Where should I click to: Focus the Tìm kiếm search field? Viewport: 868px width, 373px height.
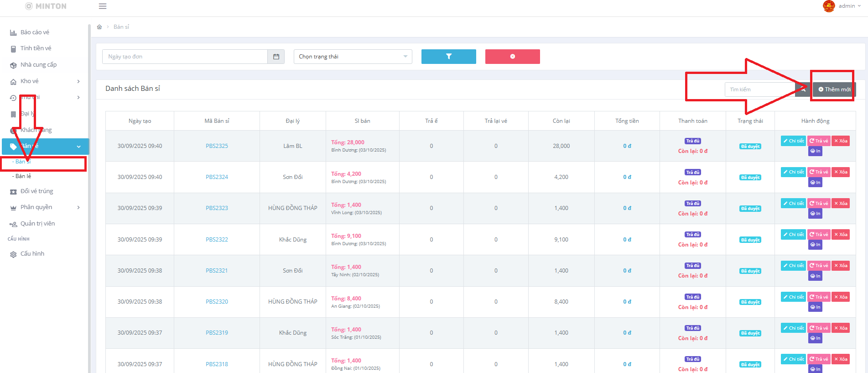759,89
